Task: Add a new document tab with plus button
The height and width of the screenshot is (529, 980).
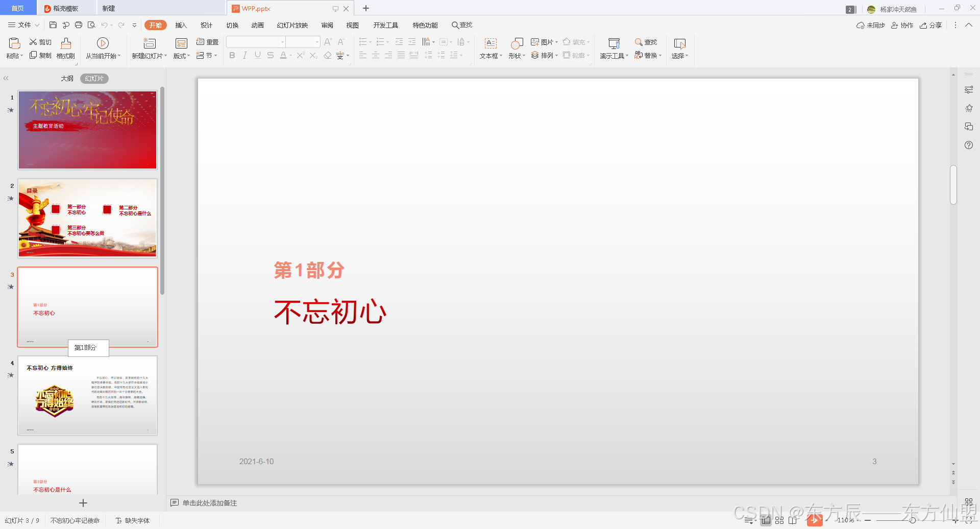Action: pyautogui.click(x=366, y=8)
